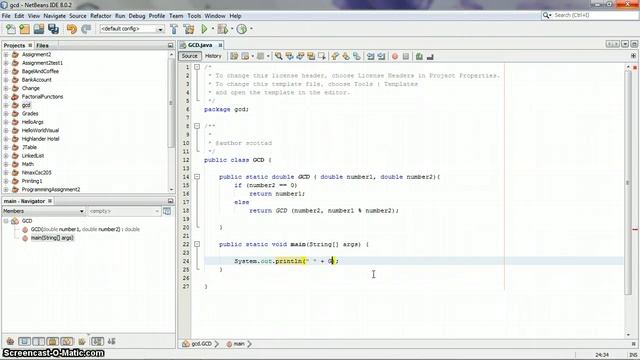The height and width of the screenshot is (360, 640).
Task: Click the Profile Project clock icon
Action: 242,29
